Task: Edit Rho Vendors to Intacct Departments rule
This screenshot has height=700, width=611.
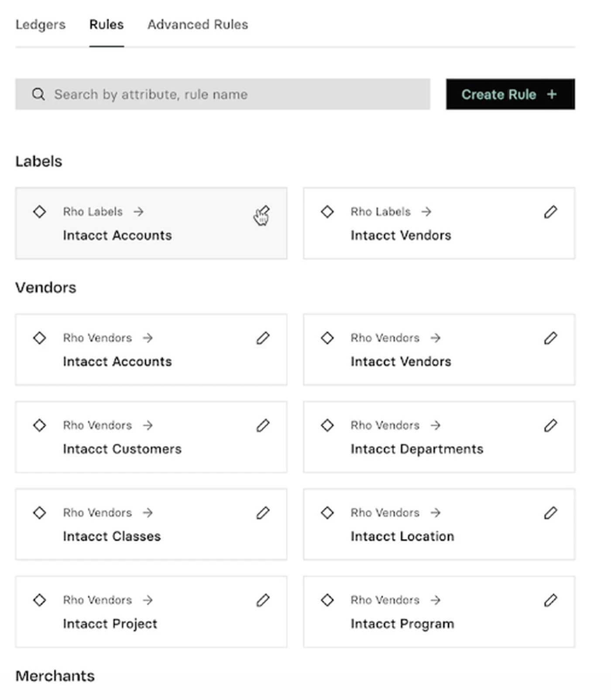Action: click(550, 425)
